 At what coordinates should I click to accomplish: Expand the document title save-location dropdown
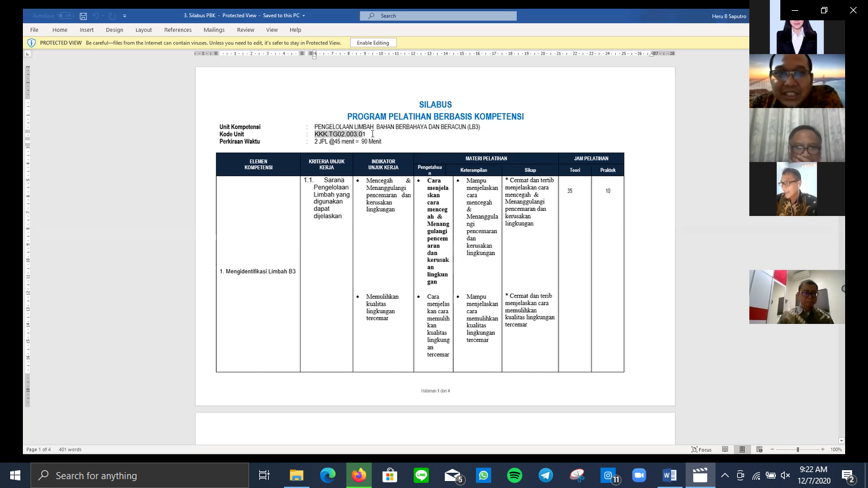click(x=304, y=16)
